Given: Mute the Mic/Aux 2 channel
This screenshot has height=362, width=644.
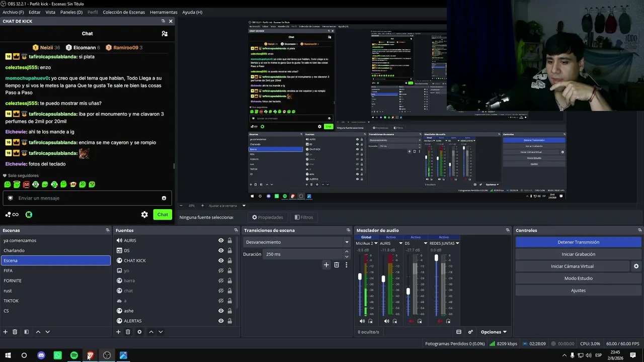Looking at the screenshot, I should point(362,321).
